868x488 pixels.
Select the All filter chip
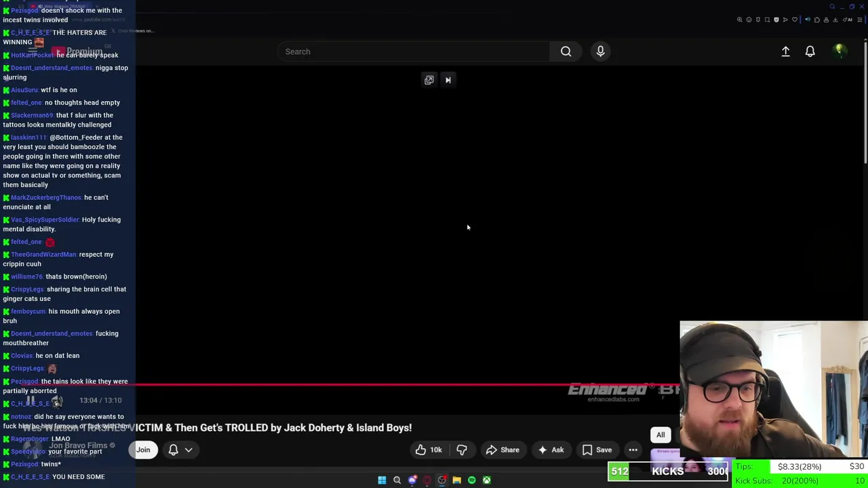point(660,435)
